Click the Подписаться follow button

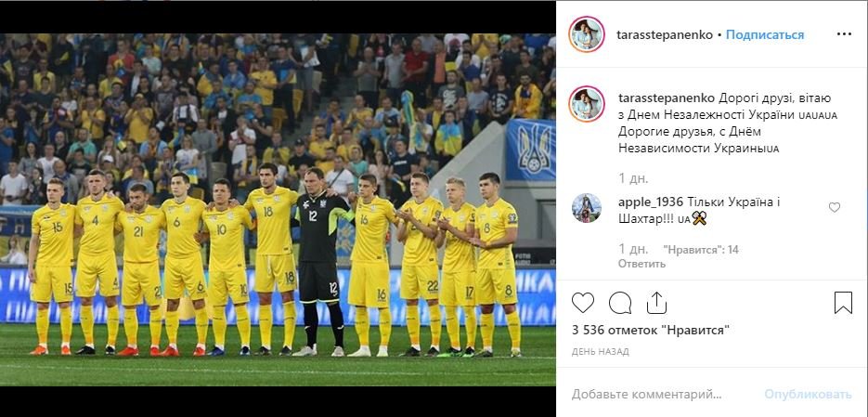764,34
